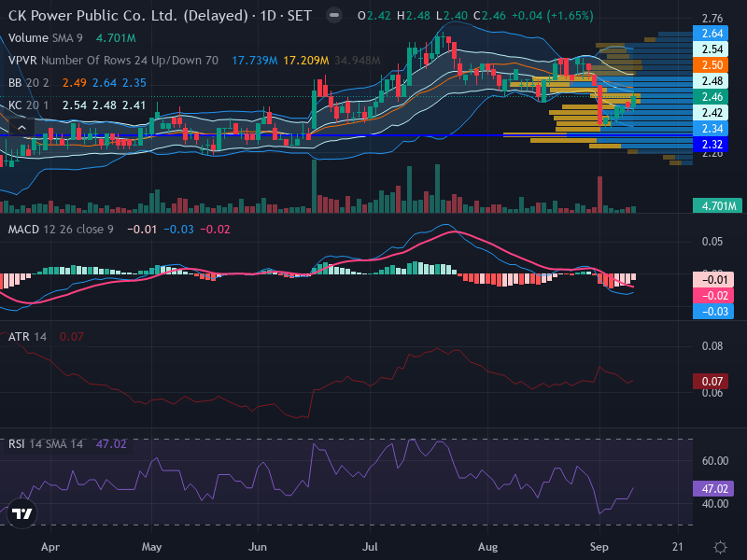Select the VPVR indicator legend

[113, 61]
